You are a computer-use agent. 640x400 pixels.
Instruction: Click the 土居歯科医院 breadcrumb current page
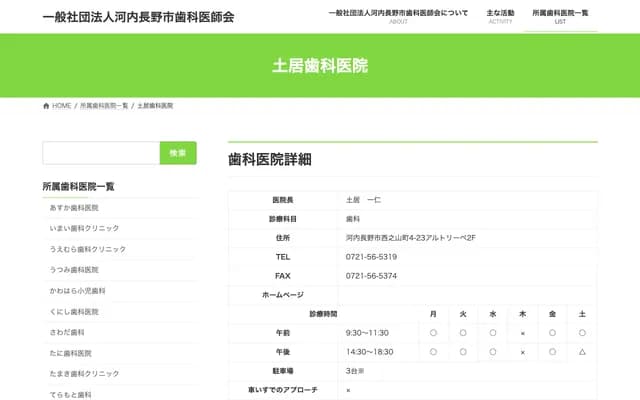coord(155,106)
